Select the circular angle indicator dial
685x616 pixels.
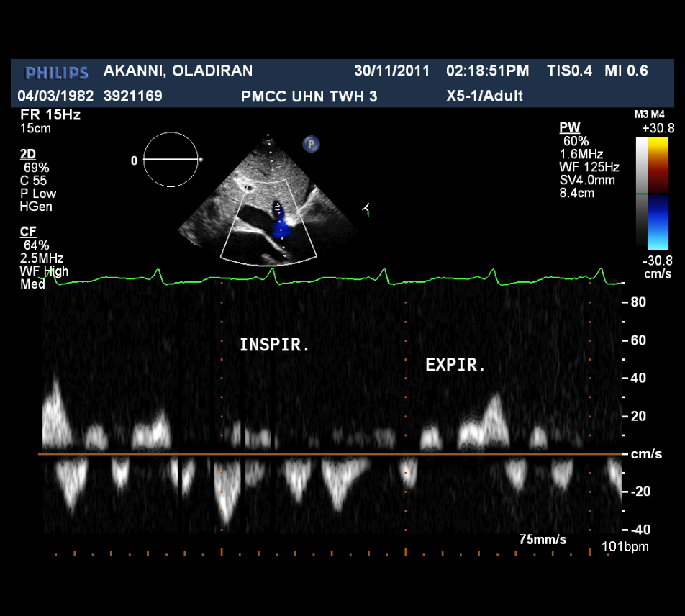click(170, 159)
